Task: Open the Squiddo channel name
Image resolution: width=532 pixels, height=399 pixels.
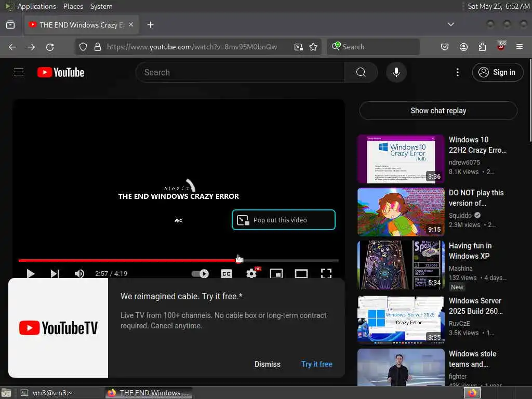Action: pyautogui.click(x=460, y=215)
